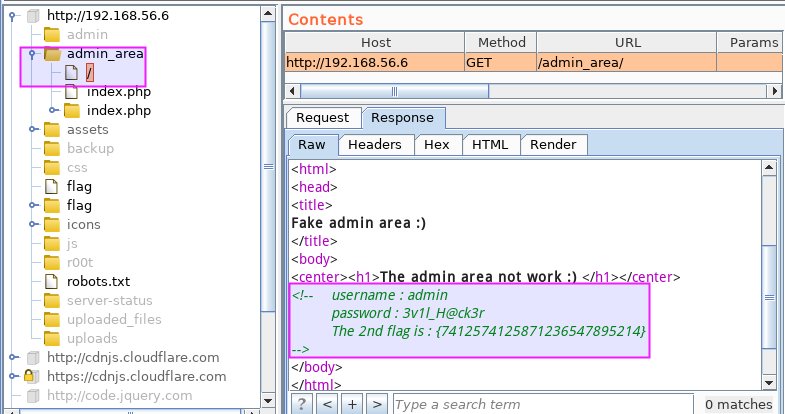Click the 'Type a search term' field
The width and height of the screenshot is (785, 414).
coord(543,404)
